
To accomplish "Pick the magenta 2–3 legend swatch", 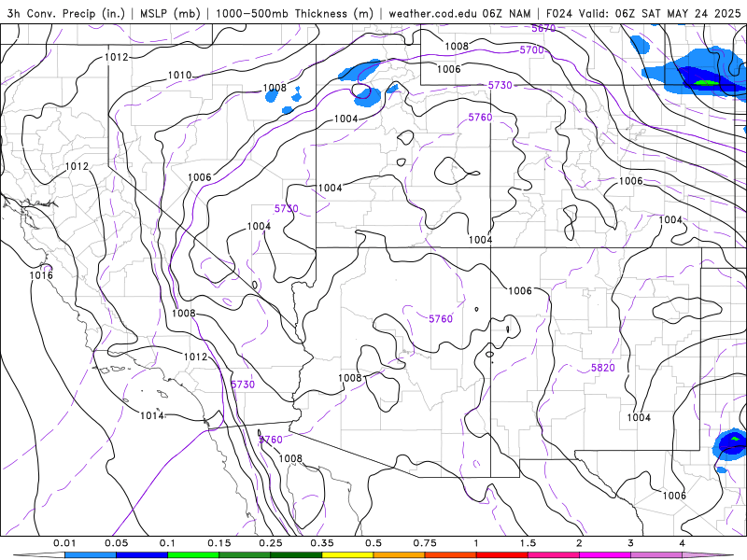I will [x=605, y=555].
